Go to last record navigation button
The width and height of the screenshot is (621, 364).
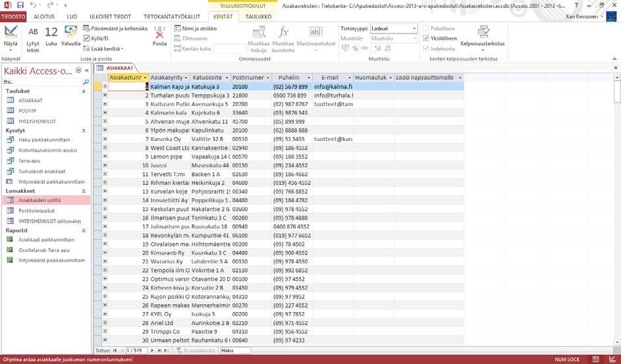tap(159, 351)
